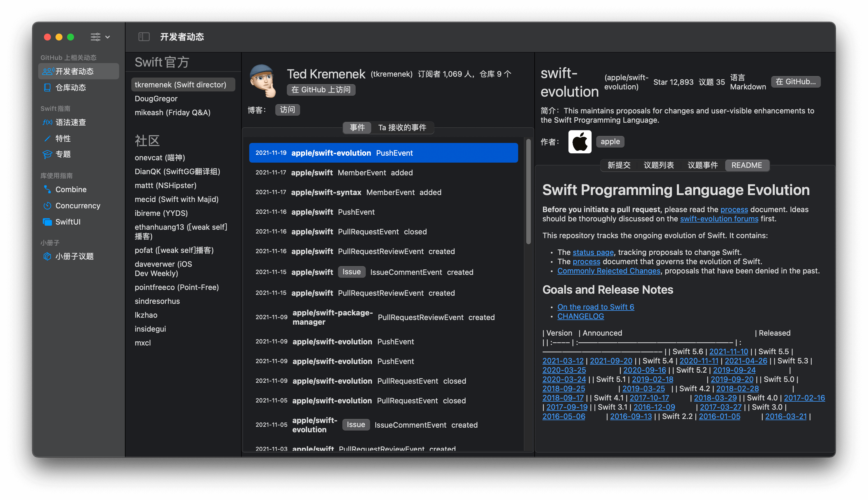Select 2021-11-17 apple/swift-syntax MemberEvent row
This screenshot has width=868, height=500.
pos(383,192)
